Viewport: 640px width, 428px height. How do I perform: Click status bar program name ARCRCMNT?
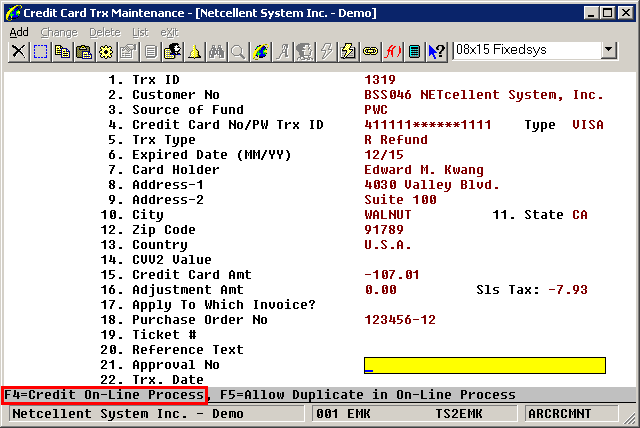[x=560, y=414]
